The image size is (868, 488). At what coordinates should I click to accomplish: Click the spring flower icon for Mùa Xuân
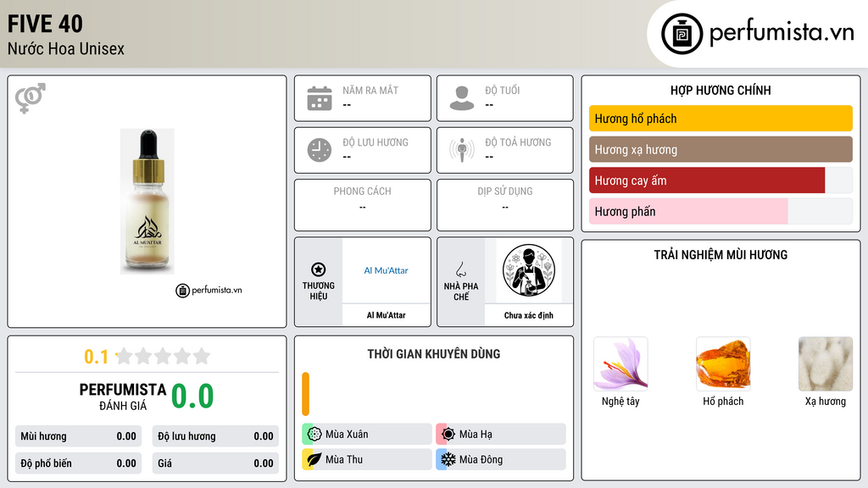[x=314, y=434]
